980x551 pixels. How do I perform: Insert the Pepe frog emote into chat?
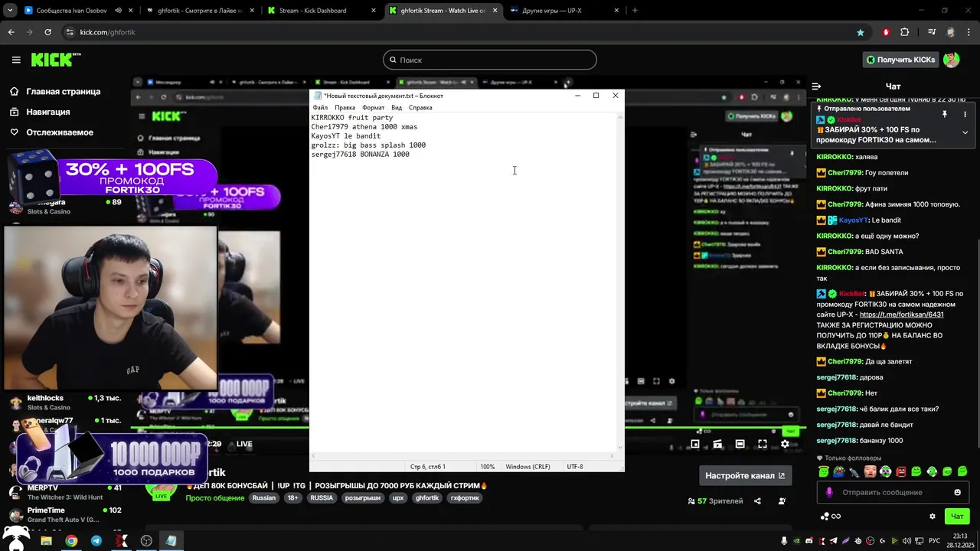pyautogui.click(x=839, y=471)
